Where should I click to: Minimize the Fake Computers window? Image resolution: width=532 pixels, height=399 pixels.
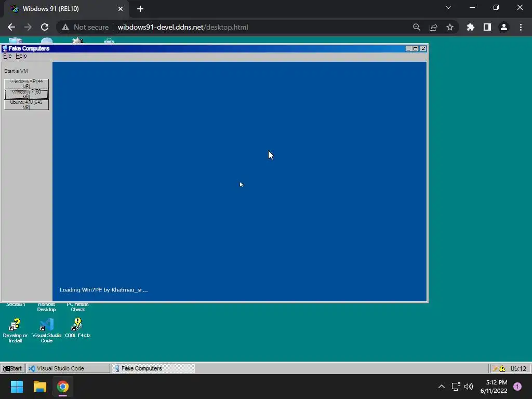click(408, 48)
